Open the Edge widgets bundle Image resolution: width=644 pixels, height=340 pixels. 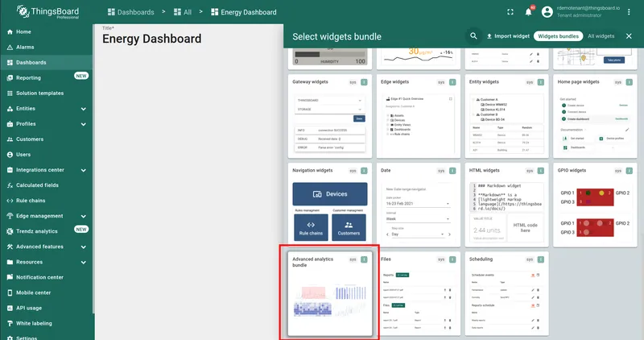[x=418, y=116]
